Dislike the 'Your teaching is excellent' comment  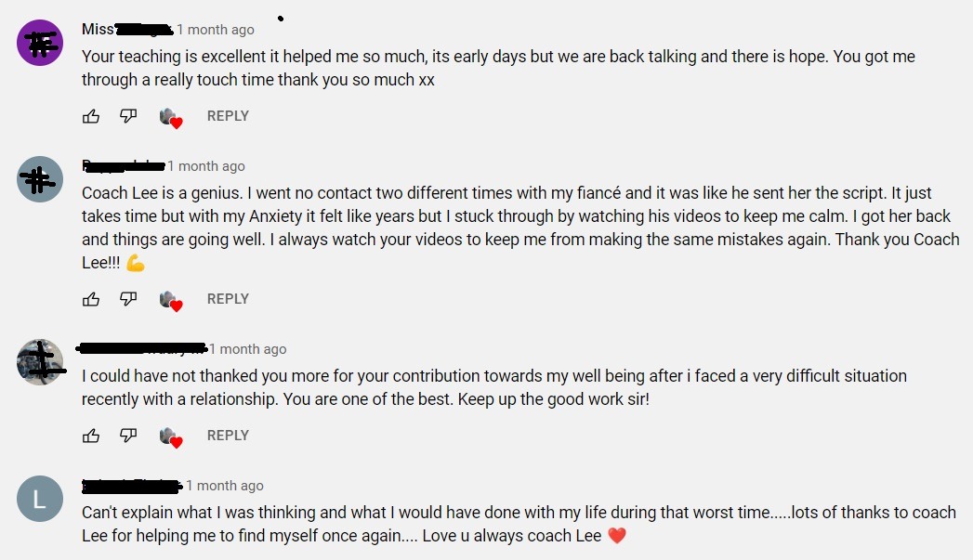pyautogui.click(x=128, y=116)
